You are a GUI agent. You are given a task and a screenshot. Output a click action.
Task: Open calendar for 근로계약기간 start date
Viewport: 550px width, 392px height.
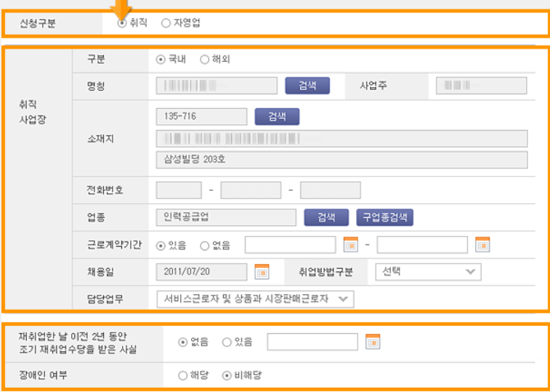[351, 245]
